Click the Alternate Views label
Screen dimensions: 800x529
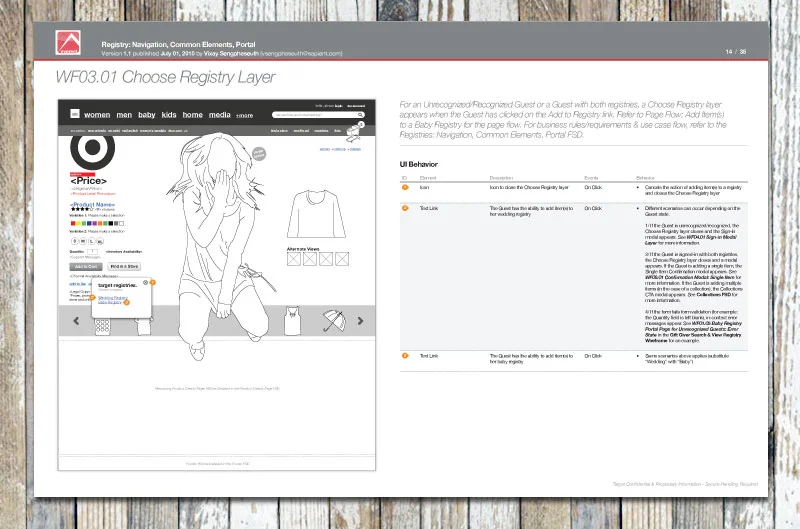click(303, 249)
